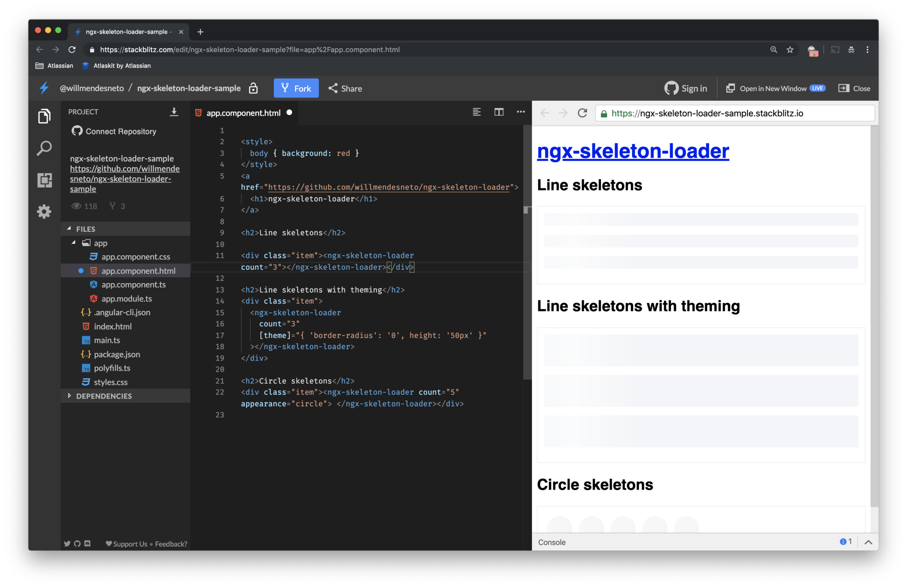Open the editor more-options ellipsis
This screenshot has height=588, width=907.
pos(521,112)
